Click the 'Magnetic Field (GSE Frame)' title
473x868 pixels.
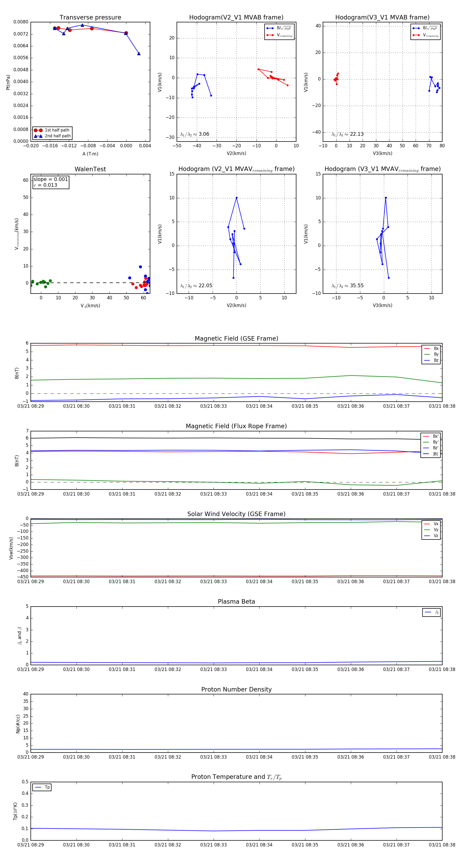pos(236,339)
